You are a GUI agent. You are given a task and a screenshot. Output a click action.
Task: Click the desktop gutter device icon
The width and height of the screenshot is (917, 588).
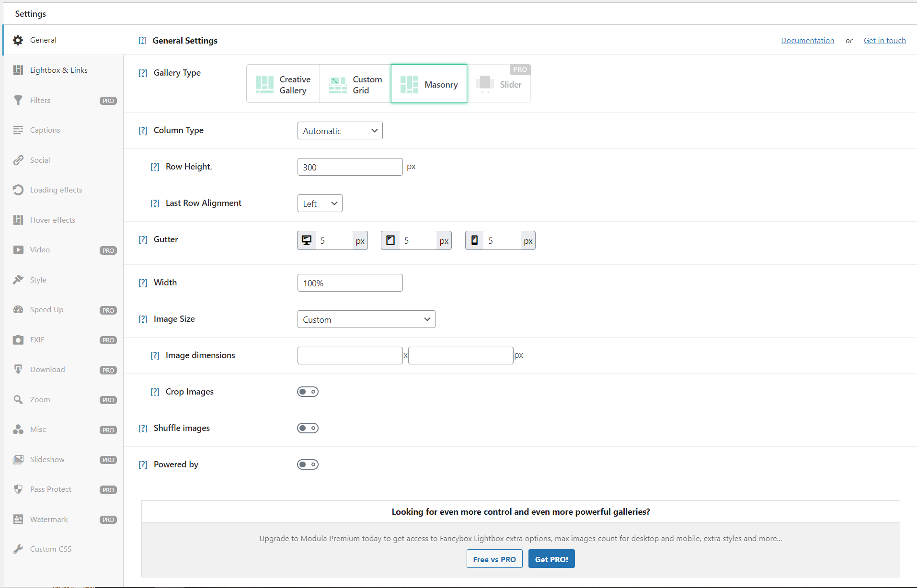tap(307, 240)
